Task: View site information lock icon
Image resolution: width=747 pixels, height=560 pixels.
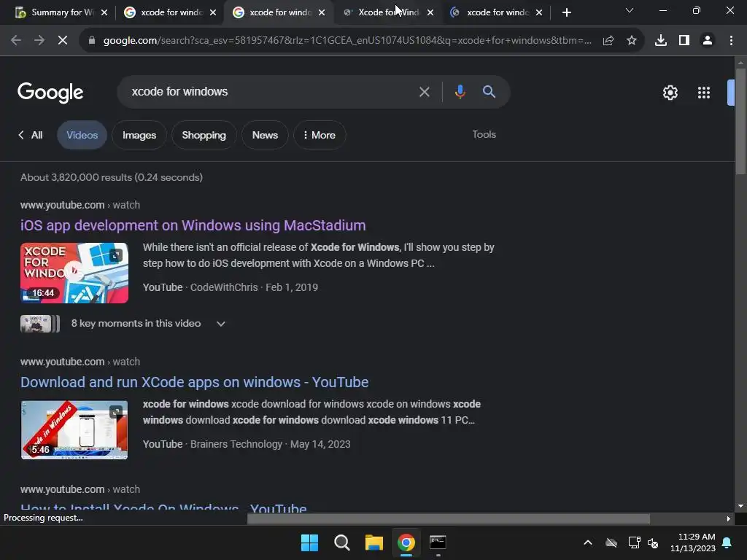Action: tap(91, 41)
